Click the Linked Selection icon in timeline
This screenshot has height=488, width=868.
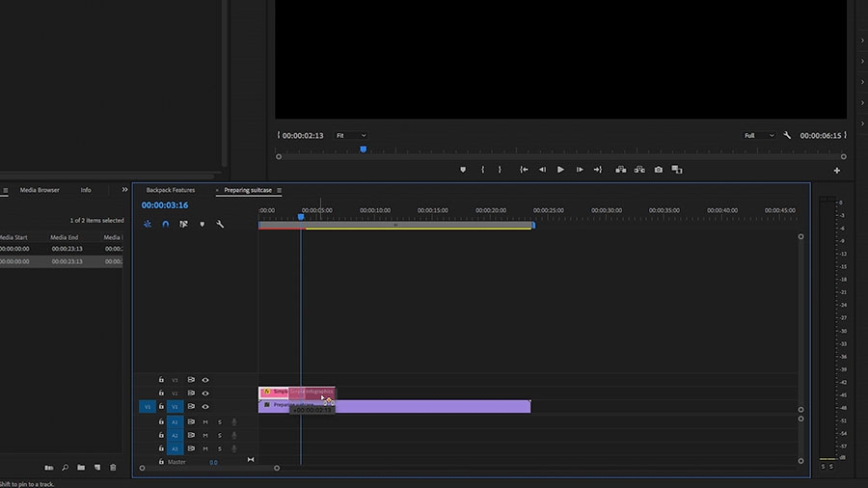(x=183, y=224)
